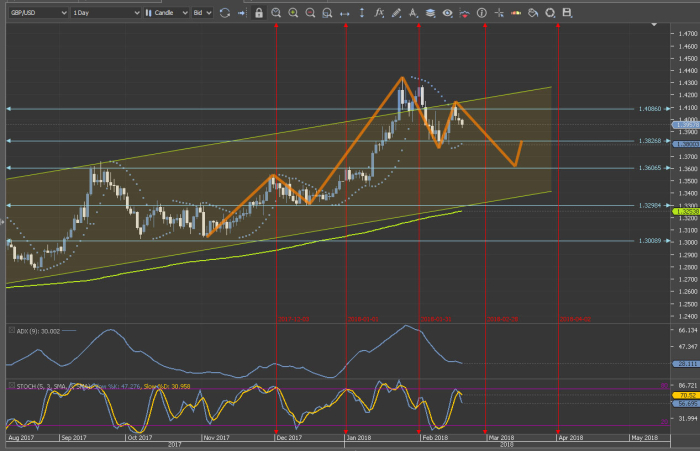Click the green 1.32538 moving average price tag
The width and height of the screenshot is (700, 451).
(686, 211)
